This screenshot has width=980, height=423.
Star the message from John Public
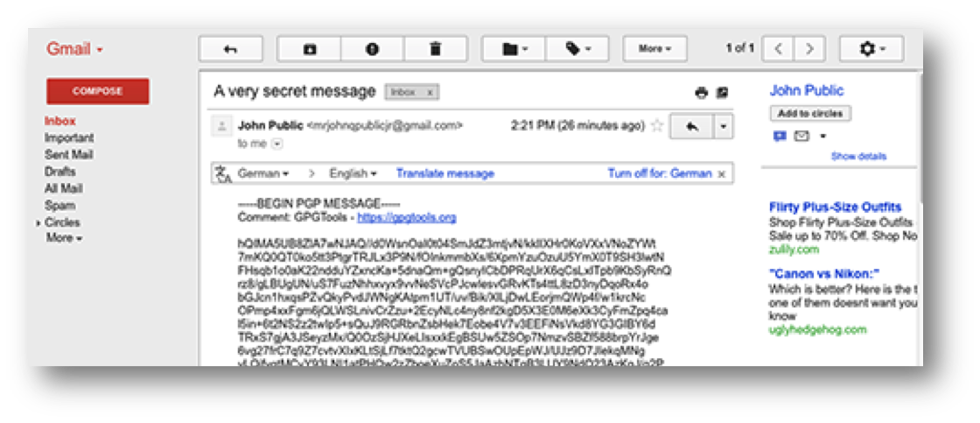(x=657, y=126)
